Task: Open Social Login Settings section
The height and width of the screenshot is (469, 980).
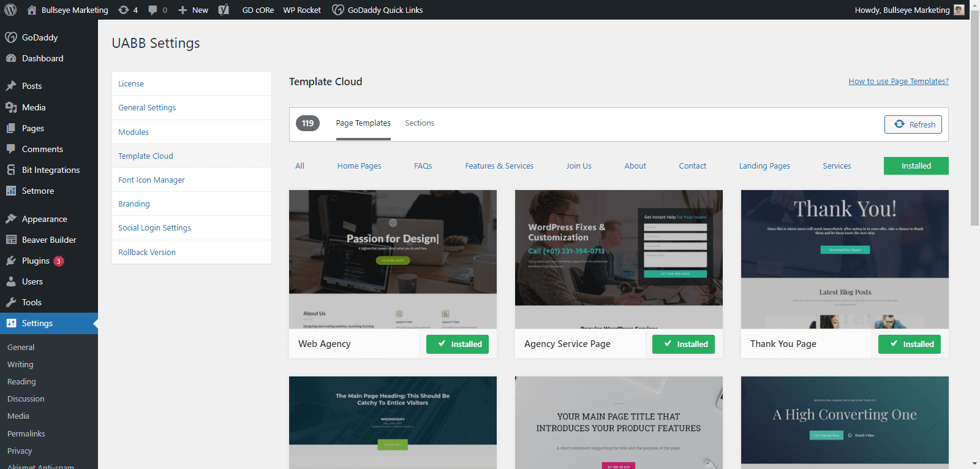Action: [x=192, y=227]
